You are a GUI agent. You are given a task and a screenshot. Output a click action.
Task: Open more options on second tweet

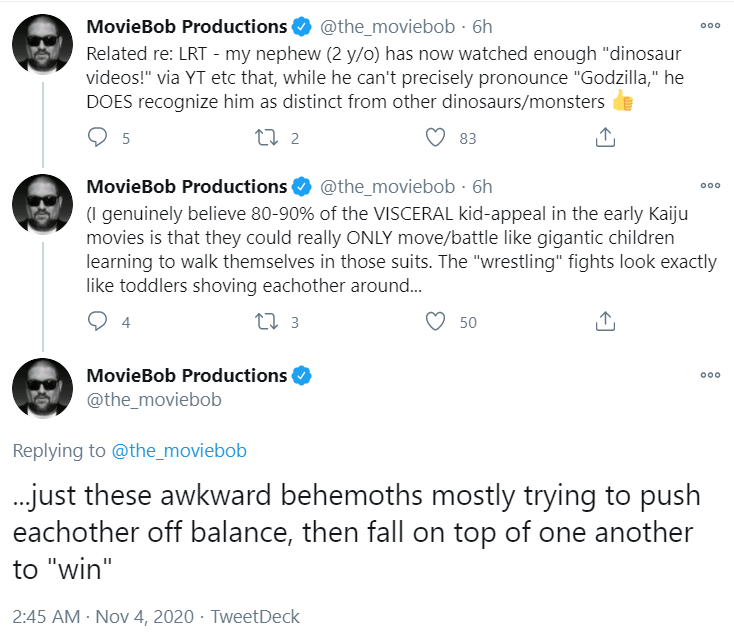click(x=710, y=185)
